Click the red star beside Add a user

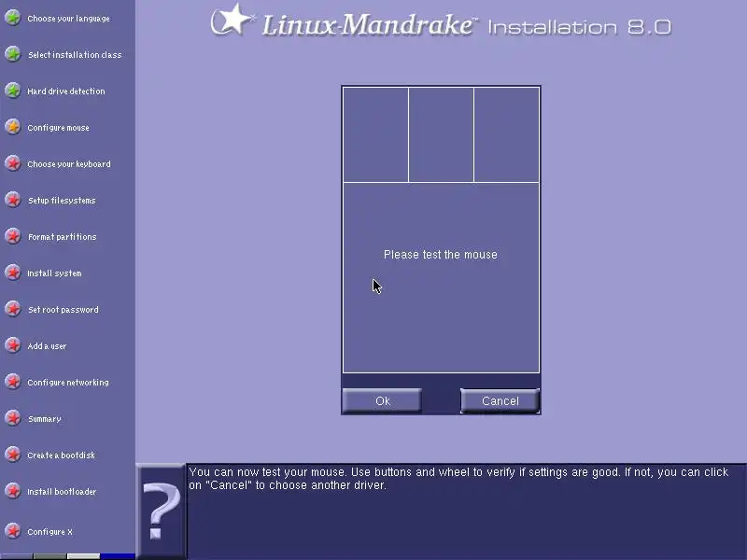point(13,345)
